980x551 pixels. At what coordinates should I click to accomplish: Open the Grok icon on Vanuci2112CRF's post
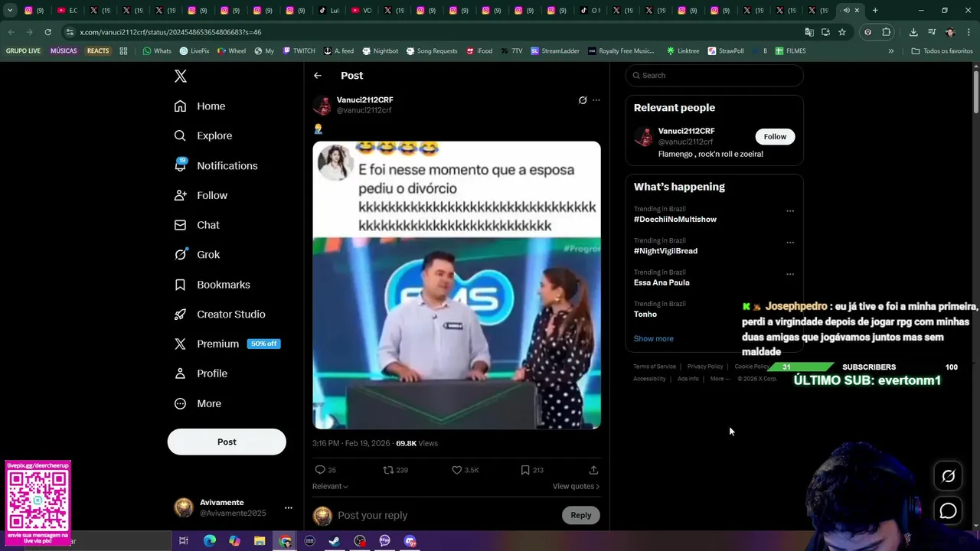tap(583, 100)
